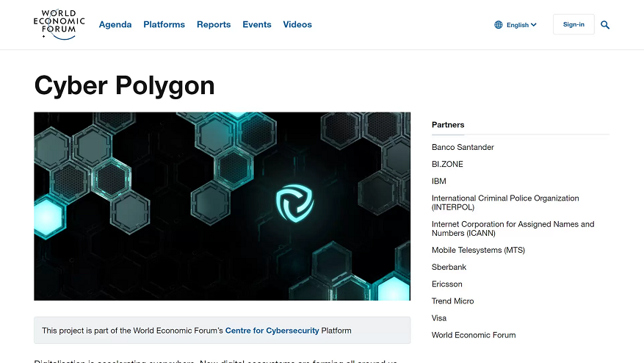Go to the Reports section
This screenshot has width=644, height=363.
coord(214,24)
